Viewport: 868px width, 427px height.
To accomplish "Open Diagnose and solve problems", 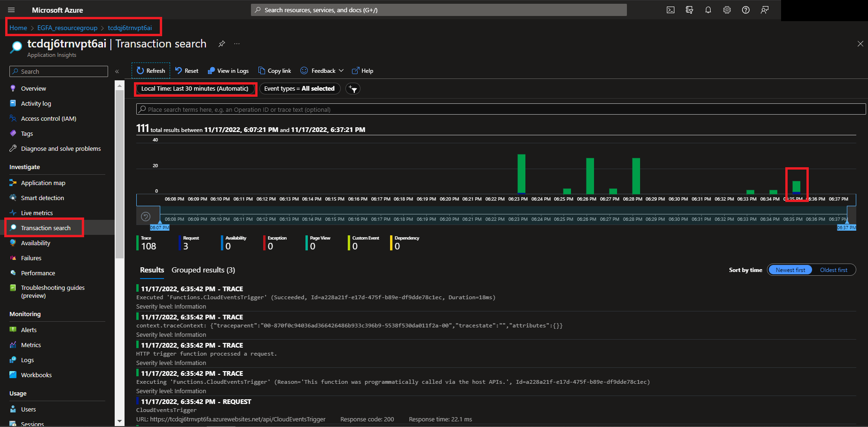I will pos(61,148).
